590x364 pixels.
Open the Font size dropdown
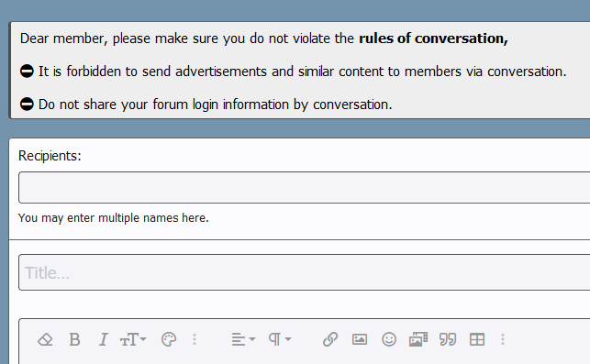pyautogui.click(x=133, y=339)
